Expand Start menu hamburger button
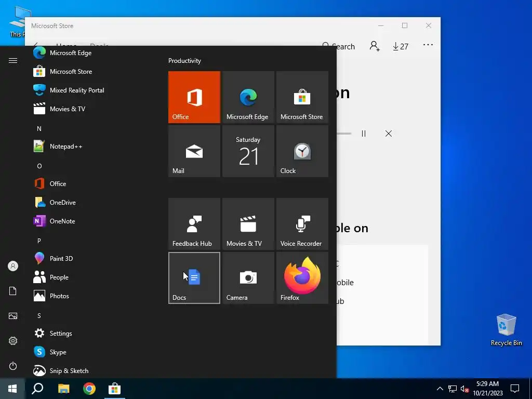Viewport: 532px width, 399px height. (x=13, y=60)
